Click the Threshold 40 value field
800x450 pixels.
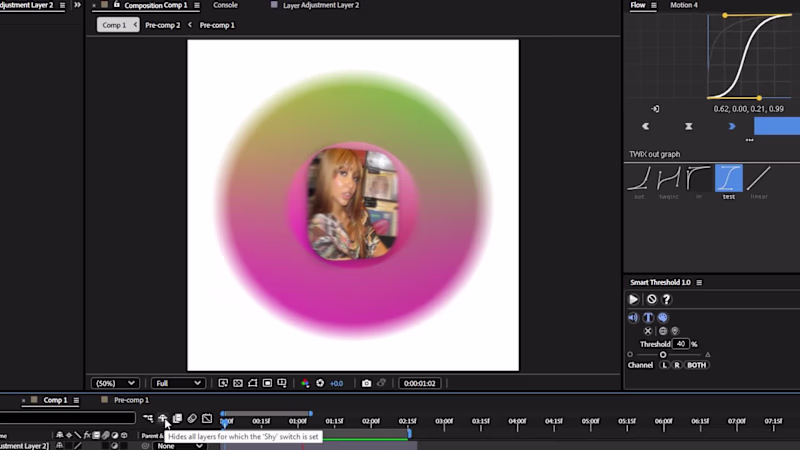pyautogui.click(x=681, y=344)
